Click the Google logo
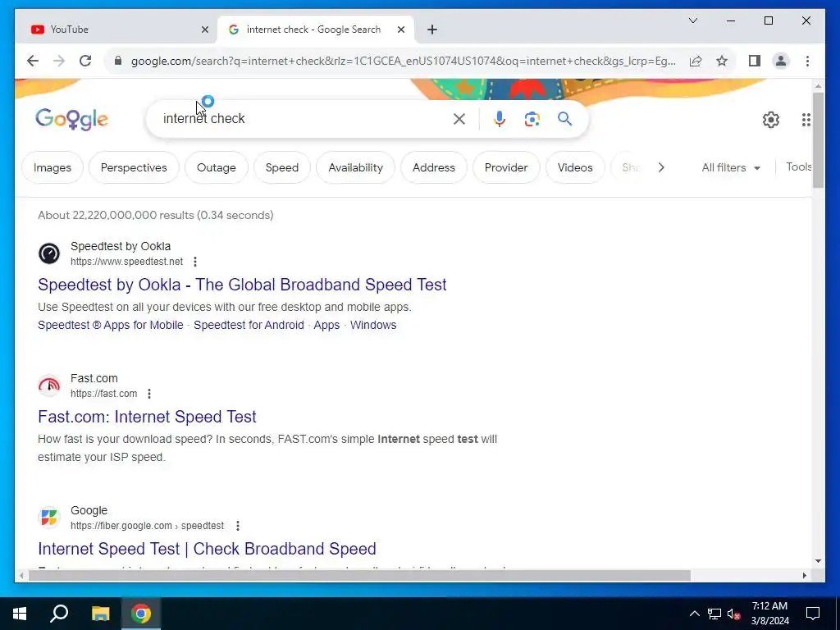The height and width of the screenshot is (630, 840). [72, 119]
